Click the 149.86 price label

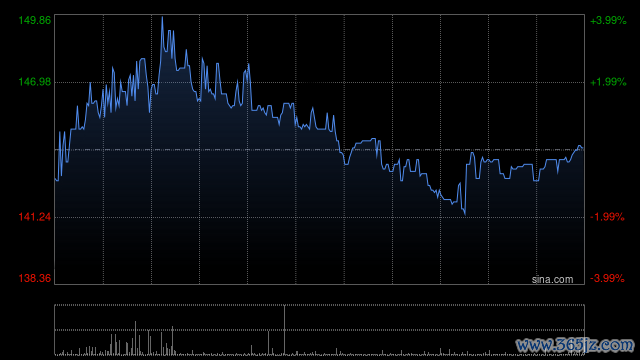point(35,20)
